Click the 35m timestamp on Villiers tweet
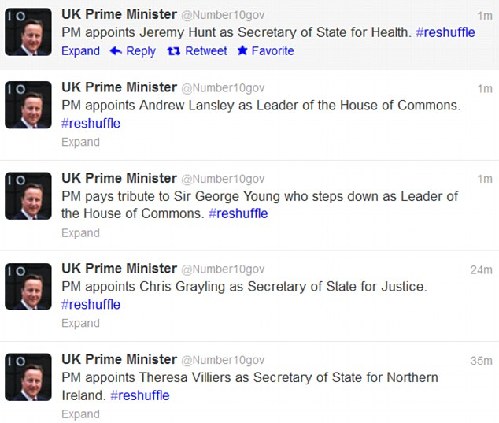 tap(481, 361)
